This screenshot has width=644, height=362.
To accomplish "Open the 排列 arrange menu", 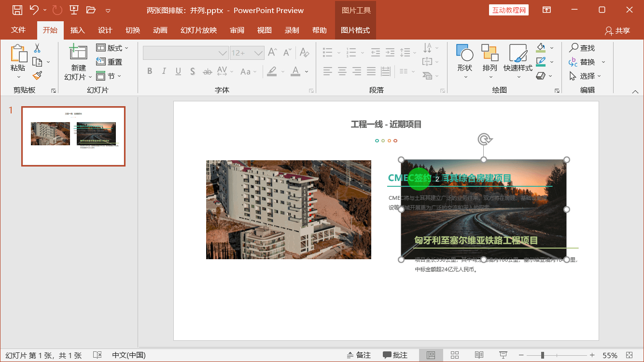I will 490,61.
